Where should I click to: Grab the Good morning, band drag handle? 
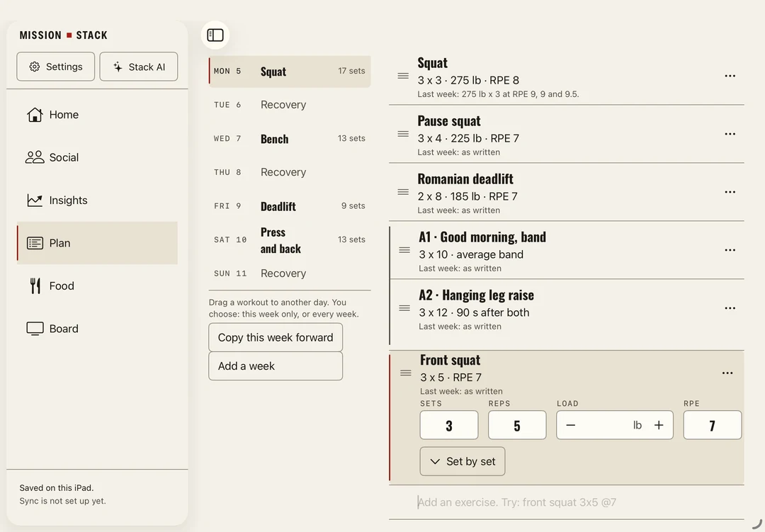[x=404, y=250]
